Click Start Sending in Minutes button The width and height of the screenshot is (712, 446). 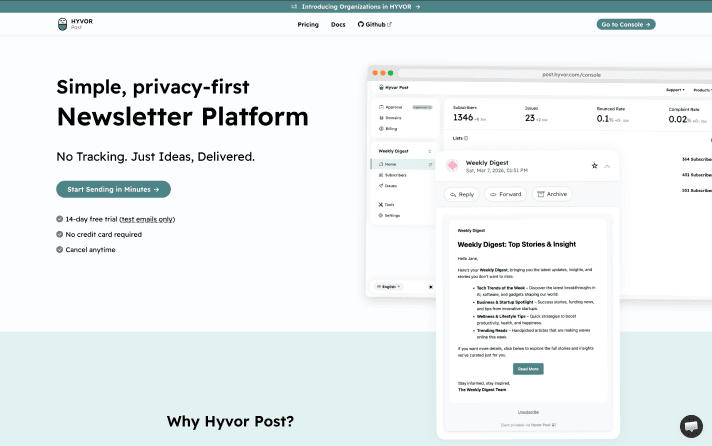[x=114, y=189]
